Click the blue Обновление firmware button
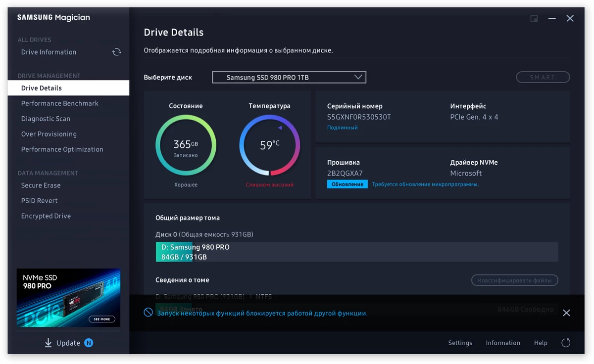Viewport: 594px width, 364px height. click(347, 184)
